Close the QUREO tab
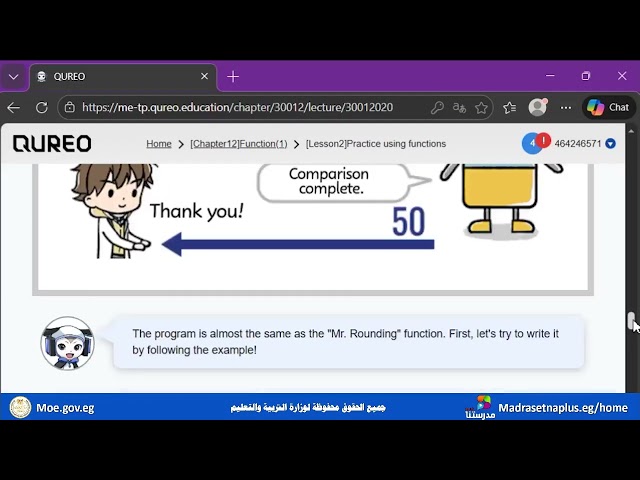This screenshot has width=640, height=480. pyautogui.click(x=204, y=76)
